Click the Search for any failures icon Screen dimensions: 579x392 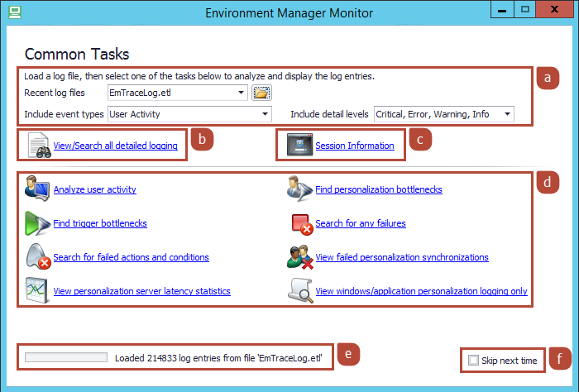(299, 223)
